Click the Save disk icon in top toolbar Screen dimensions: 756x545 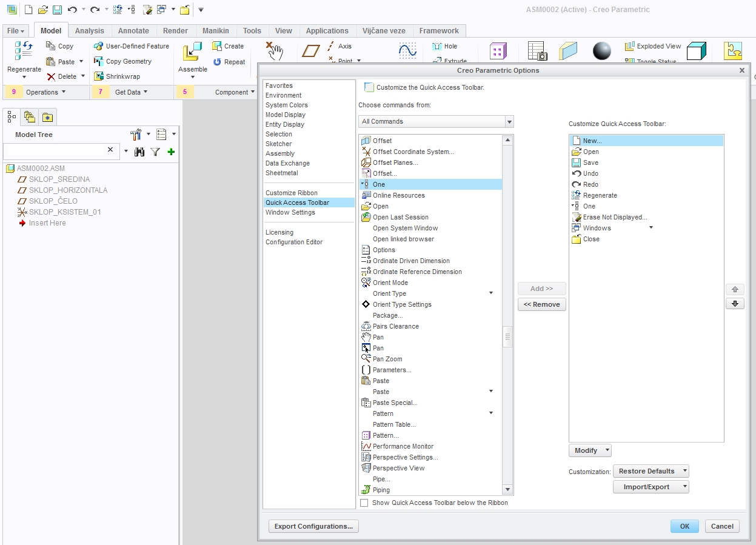click(57, 10)
